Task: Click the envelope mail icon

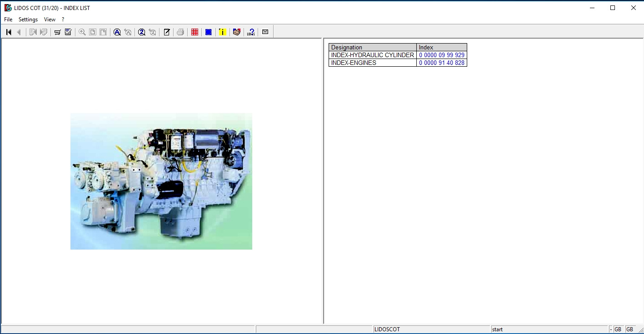Action: [265, 32]
